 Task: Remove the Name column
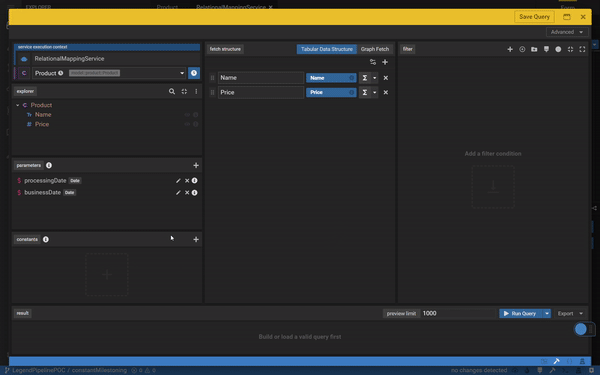click(x=386, y=78)
